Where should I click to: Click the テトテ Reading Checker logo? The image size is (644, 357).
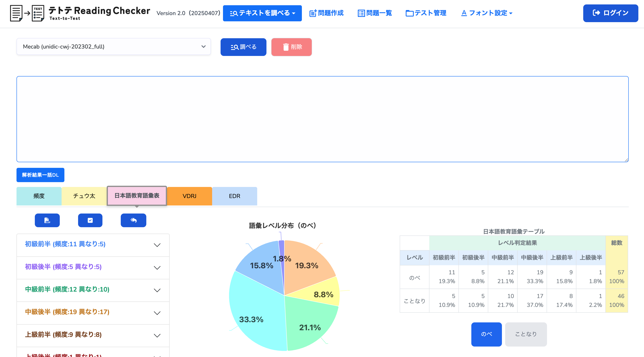80,13
